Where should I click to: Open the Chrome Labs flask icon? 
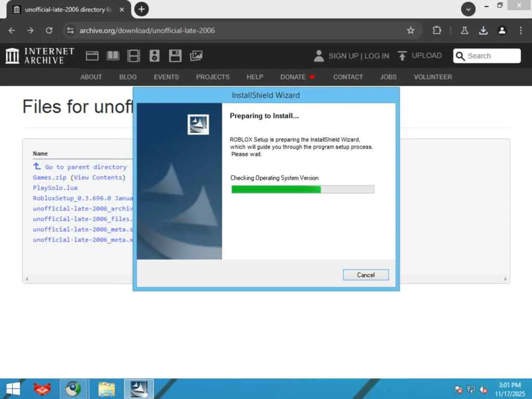[464, 31]
